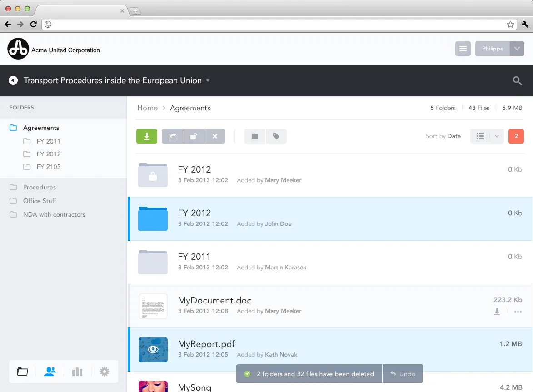Open the search magnifier in dark header

tap(517, 80)
